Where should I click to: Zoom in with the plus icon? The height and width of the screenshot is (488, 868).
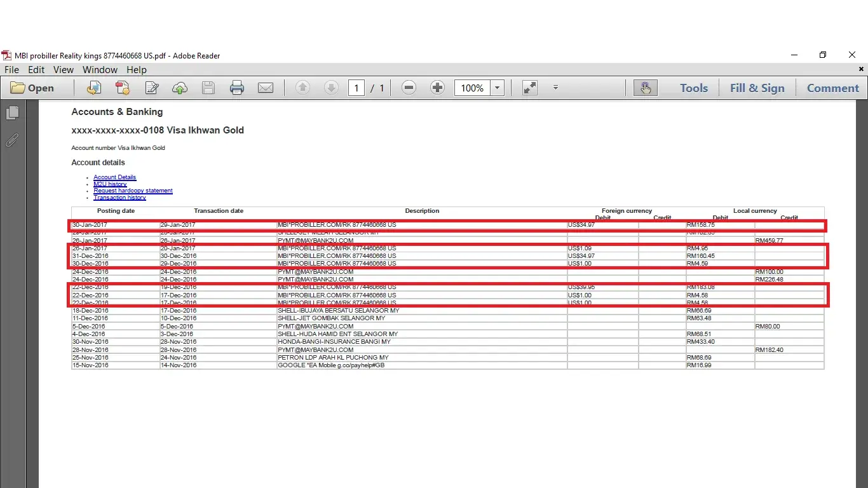(x=437, y=88)
